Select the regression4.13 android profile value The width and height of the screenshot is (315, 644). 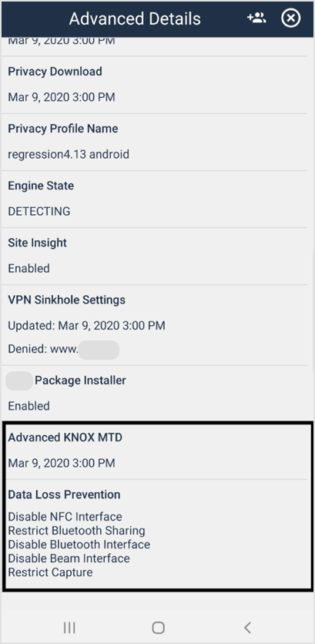[69, 154]
